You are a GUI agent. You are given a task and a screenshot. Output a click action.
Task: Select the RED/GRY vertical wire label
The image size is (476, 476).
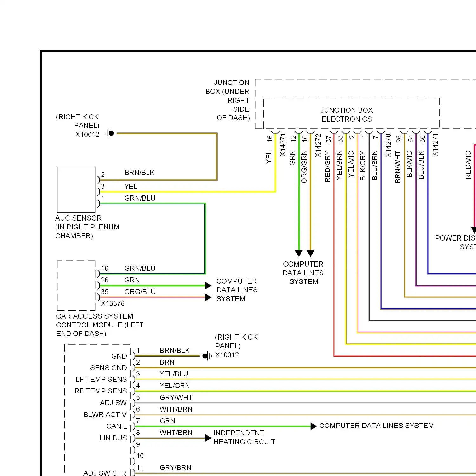click(x=327, y=167)
